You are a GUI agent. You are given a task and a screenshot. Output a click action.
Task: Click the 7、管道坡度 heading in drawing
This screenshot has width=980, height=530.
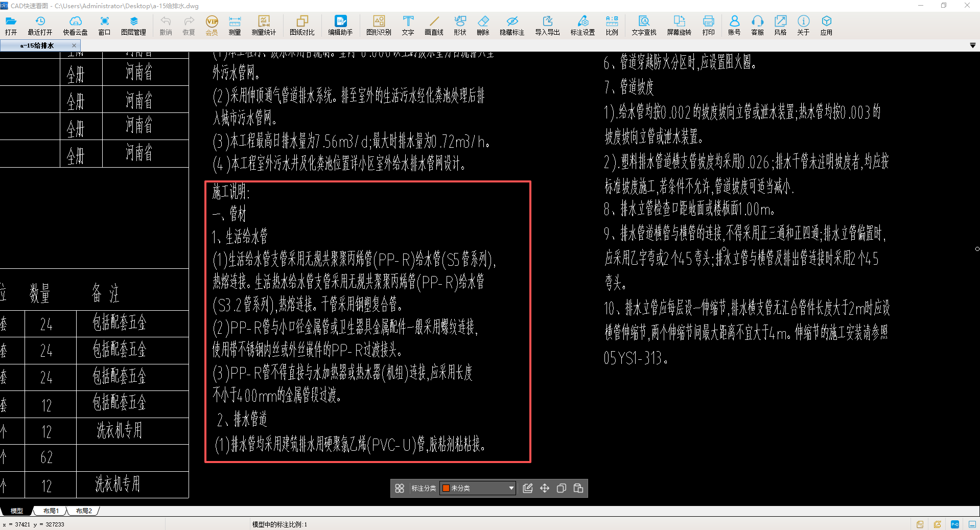(x=628, y=87)
